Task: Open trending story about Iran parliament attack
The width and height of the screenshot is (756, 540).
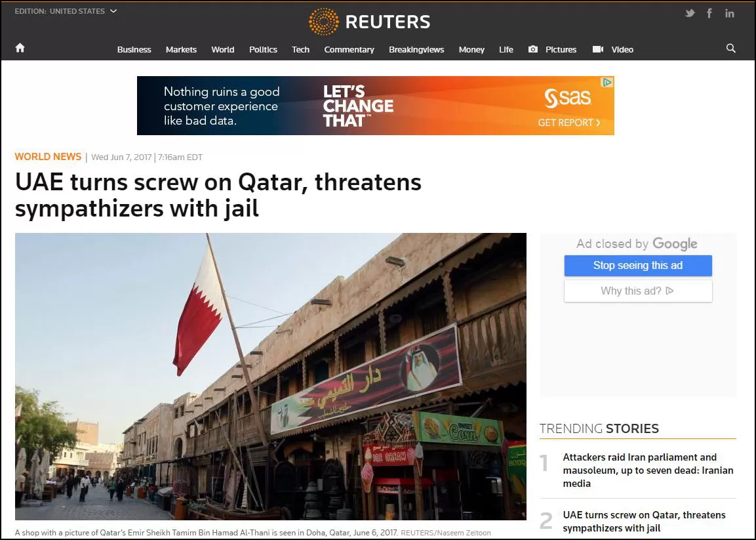Action: [648, 470]
